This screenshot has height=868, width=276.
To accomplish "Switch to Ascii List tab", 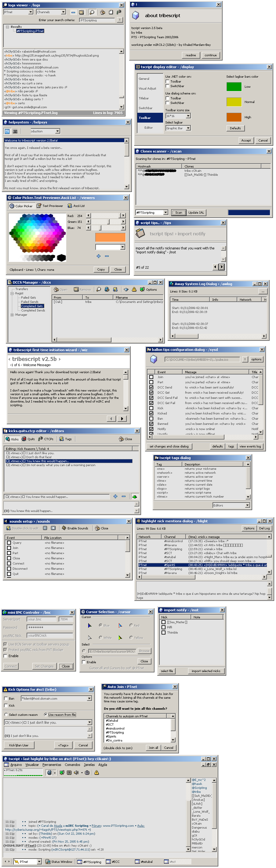I will click(76, 206).
